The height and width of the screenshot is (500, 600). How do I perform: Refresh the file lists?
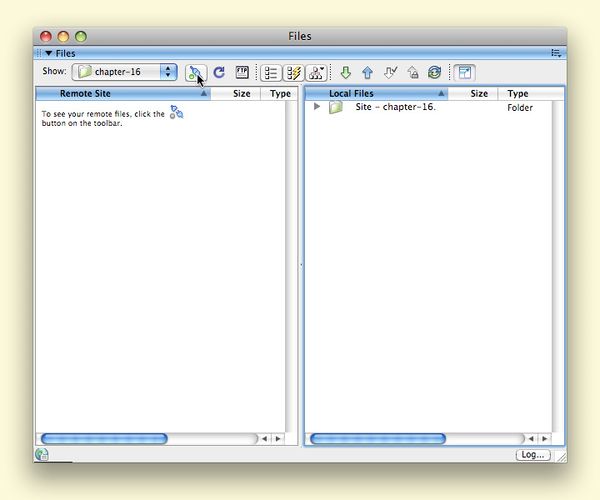(x=219, y=72)
